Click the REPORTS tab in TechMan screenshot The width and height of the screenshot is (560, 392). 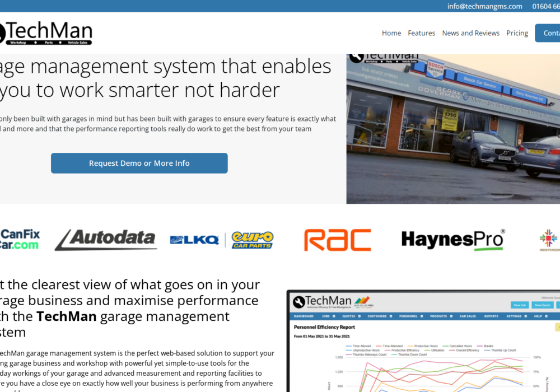tap(491, 316)
